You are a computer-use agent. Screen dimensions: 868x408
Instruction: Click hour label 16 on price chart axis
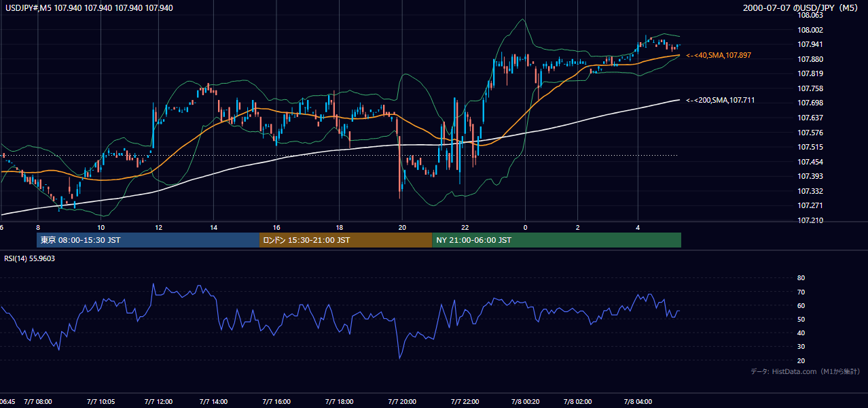276,227
